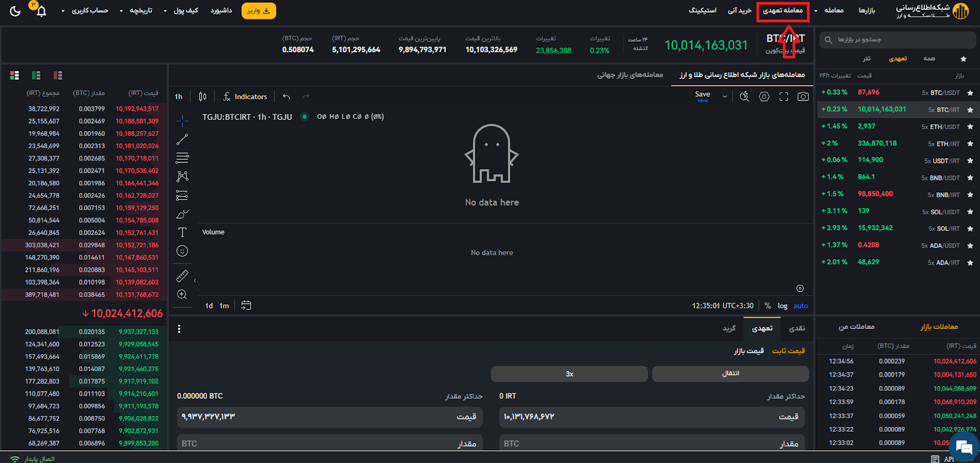This screenshot has width=980, height=463.
Task: Select the ruler measure tool
Action: tap(183, 276)
